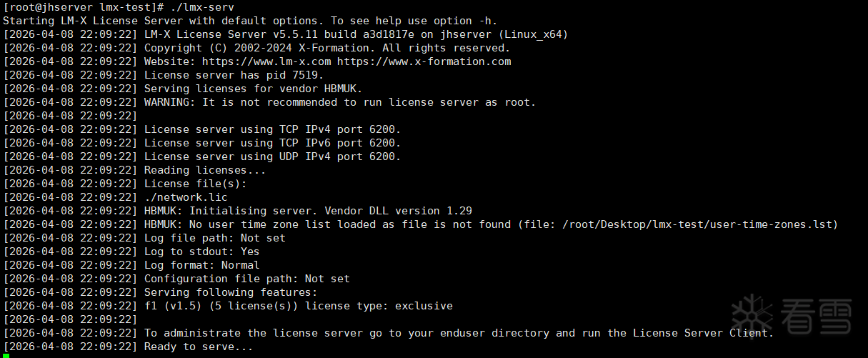
Task: Click the "UDP IPv4 port 6200" text
Action: [337, 156]
